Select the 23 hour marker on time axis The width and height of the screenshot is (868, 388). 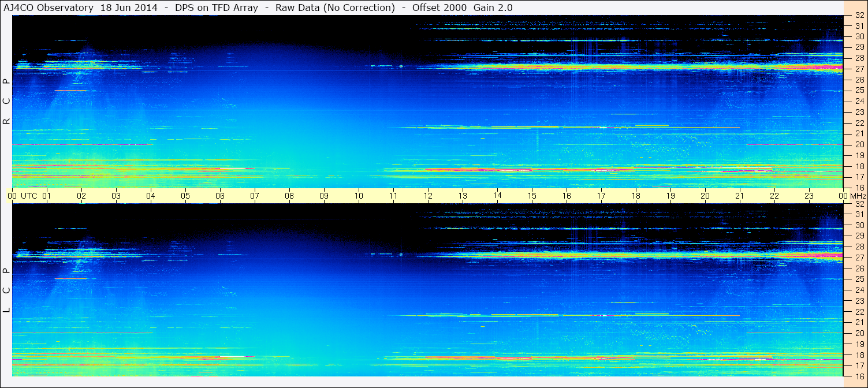click(x=809, y=196)
